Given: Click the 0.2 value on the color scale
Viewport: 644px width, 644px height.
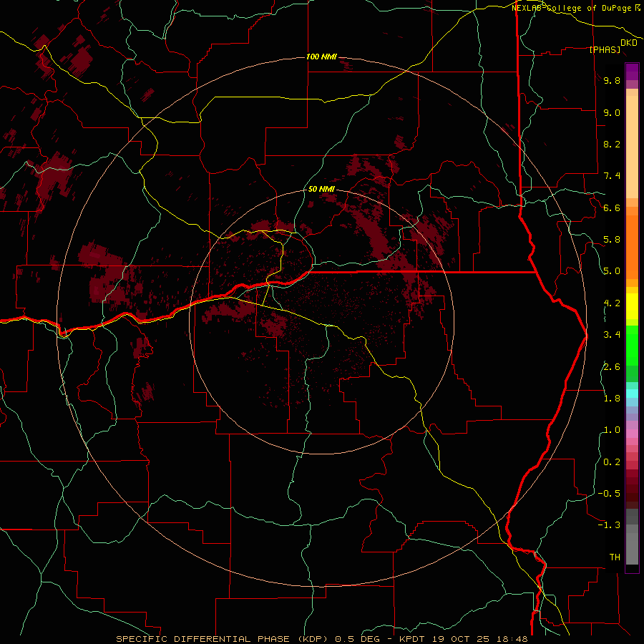Looking at the screenshot, I should tap(612, 462).
